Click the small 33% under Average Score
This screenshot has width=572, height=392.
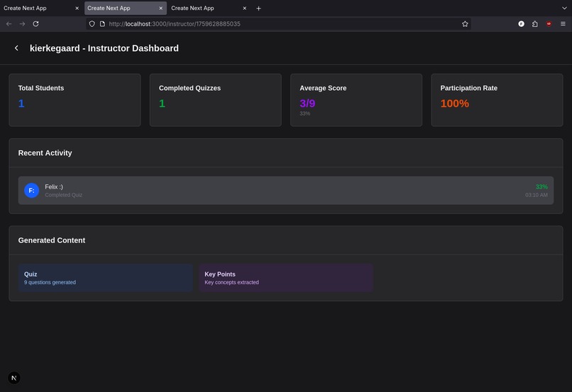[x=304, y=113]
